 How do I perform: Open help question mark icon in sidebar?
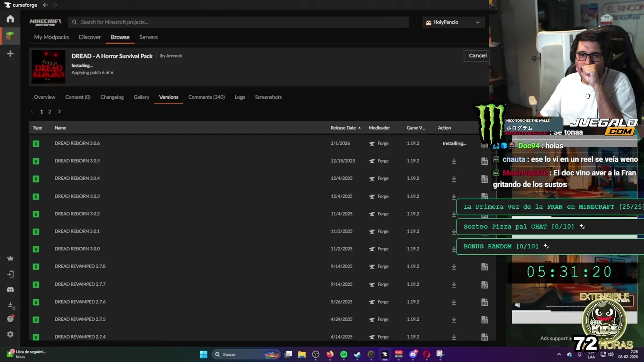10,319
